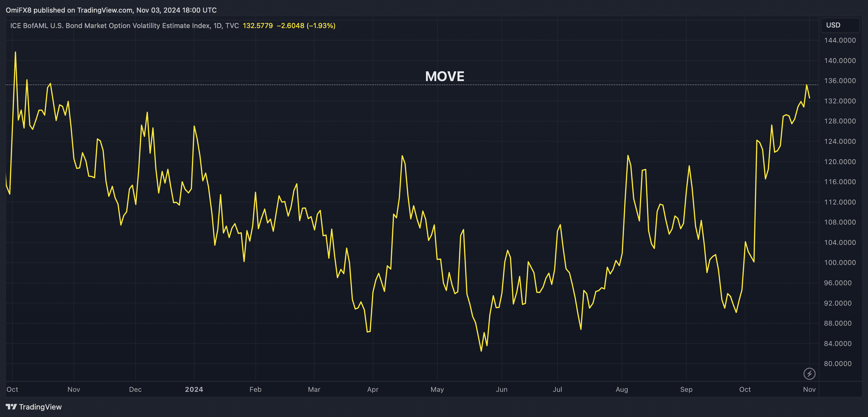Image resolution: width=868 pixels, height=417 pixels.
Task: Click the 2024 year label on time axis
Action: click(194, 390)
